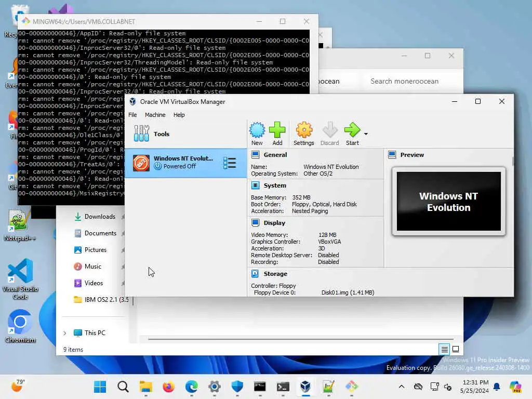Open the weather widget showing 79°
The width and height of the screenshot is (532, 399).
click(18, 386)
